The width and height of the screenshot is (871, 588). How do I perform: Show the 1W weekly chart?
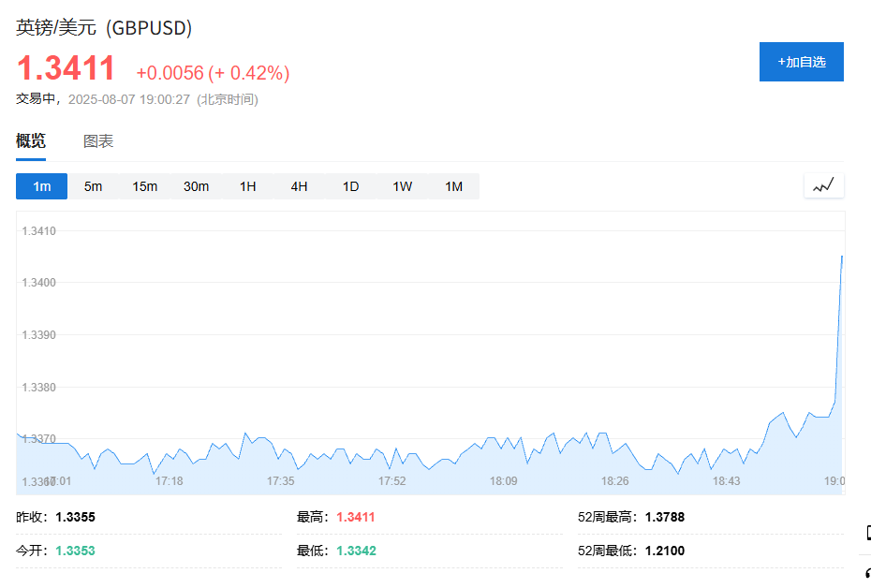pos(402,186)
